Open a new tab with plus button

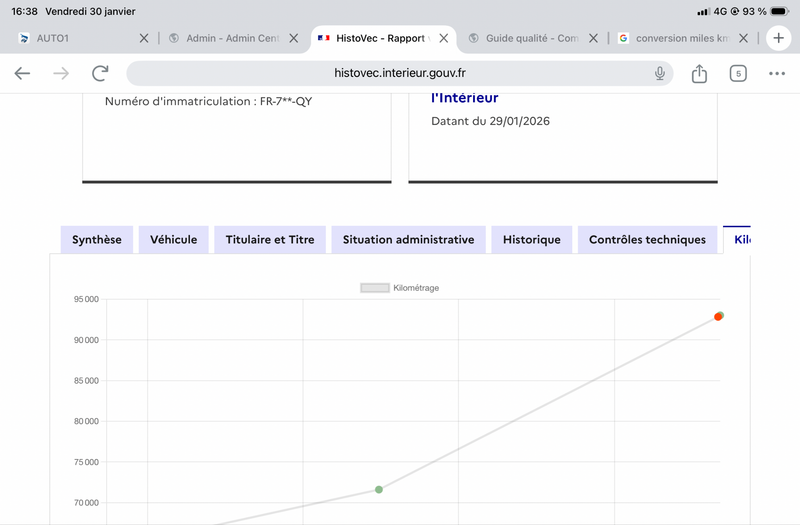[x=777, y=38]
